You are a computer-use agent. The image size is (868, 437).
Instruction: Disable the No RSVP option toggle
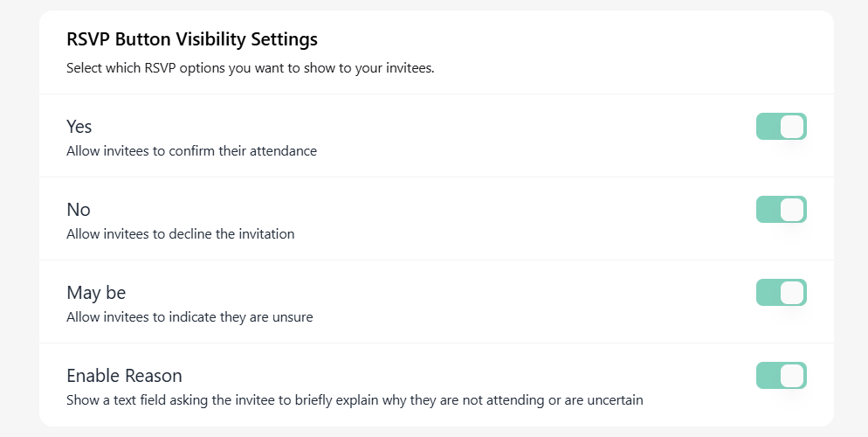[781, 210]
